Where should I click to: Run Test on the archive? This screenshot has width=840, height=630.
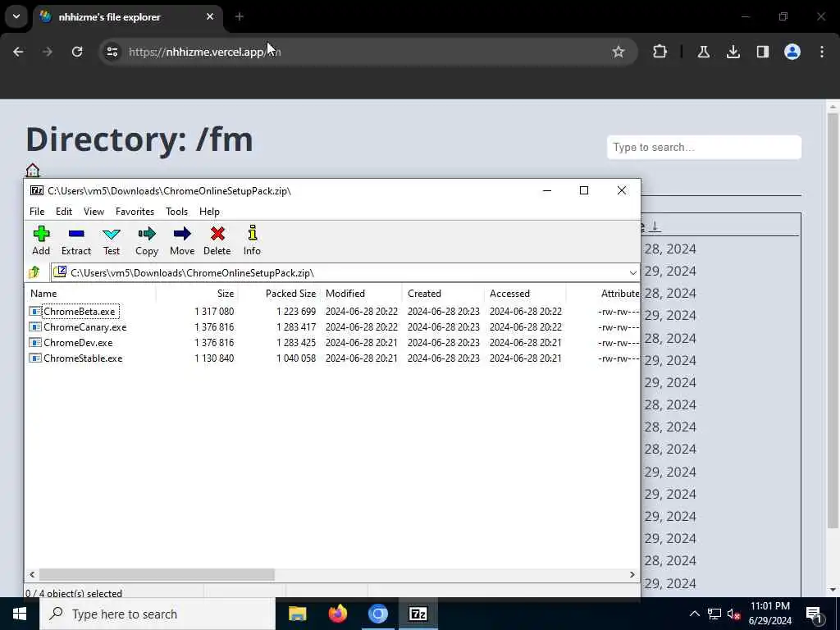112,240
